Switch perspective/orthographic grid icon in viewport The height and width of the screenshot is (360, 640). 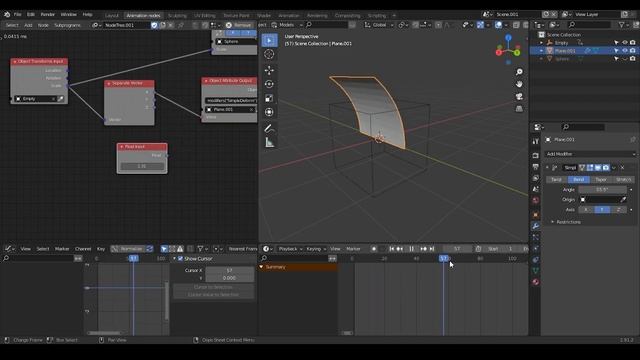(x=519, y=109)
